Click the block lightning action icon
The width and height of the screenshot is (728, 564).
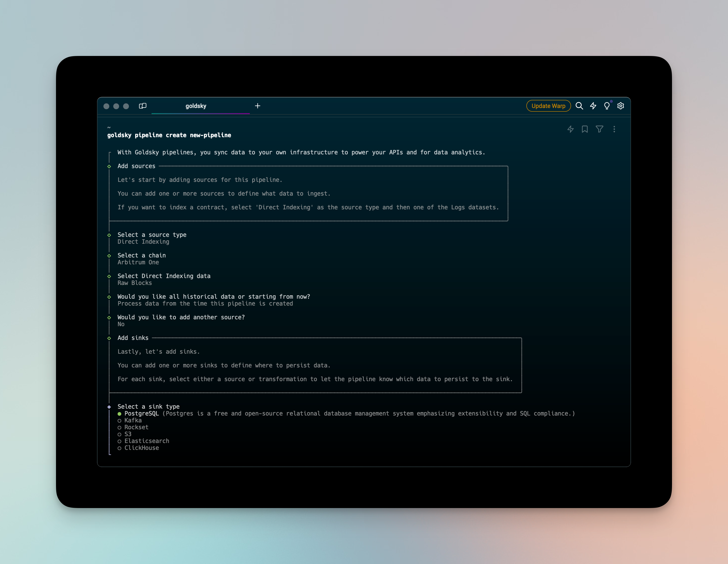coord(571,129)
